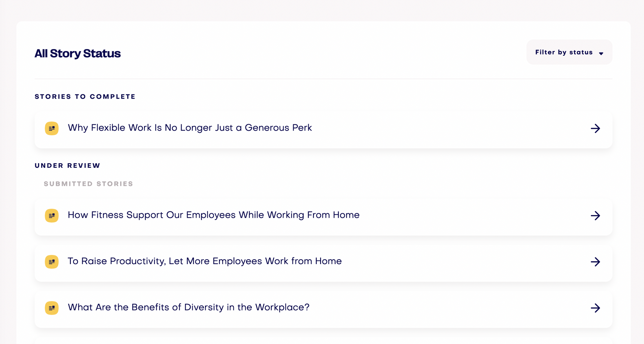Open 'What Are the Benefits of Diversity' title
This screenshot has width=644, height=344.
pos(188,307)
